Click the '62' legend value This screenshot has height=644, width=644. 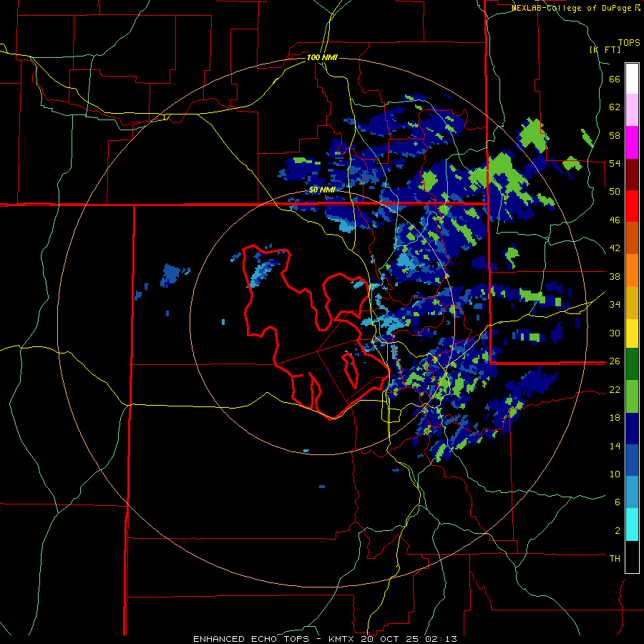tap(615, 107)
